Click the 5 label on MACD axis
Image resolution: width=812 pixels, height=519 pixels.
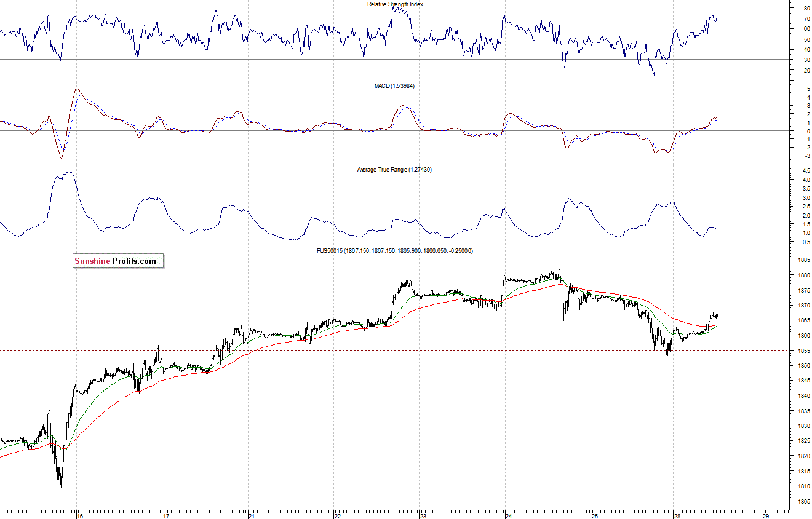click(x=808, y=90)
